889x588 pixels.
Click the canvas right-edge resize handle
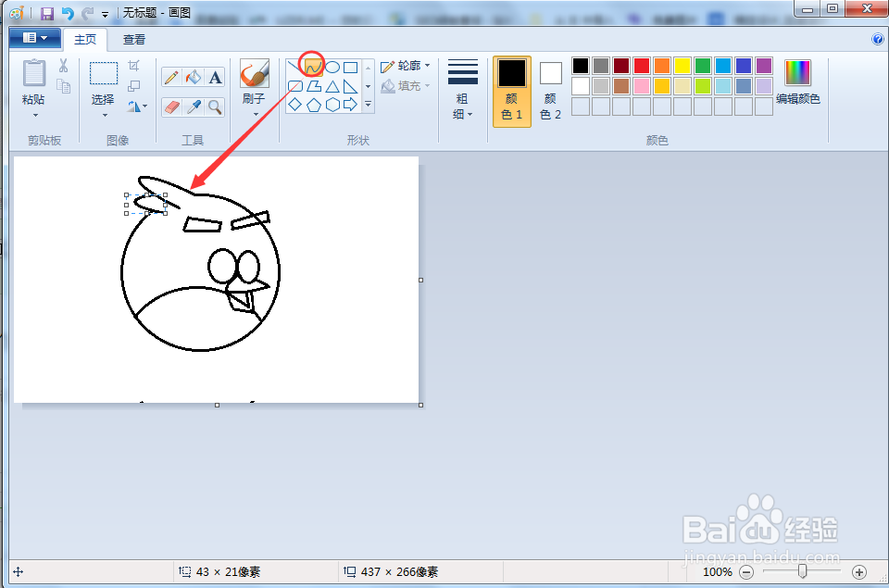coord(420,280)
